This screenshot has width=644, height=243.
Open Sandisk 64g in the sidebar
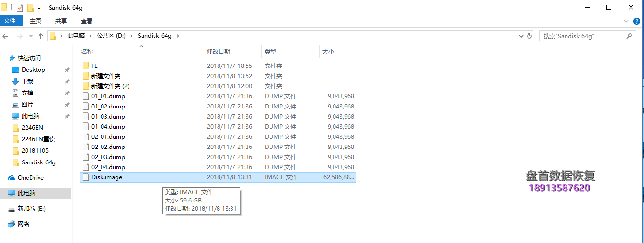(39, 162)
